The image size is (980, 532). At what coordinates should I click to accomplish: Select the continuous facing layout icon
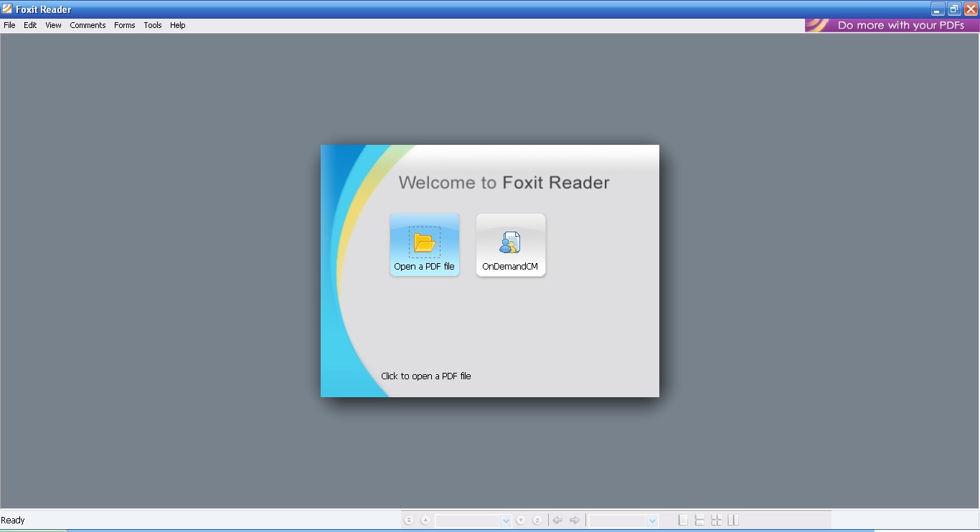coord(716,521)
